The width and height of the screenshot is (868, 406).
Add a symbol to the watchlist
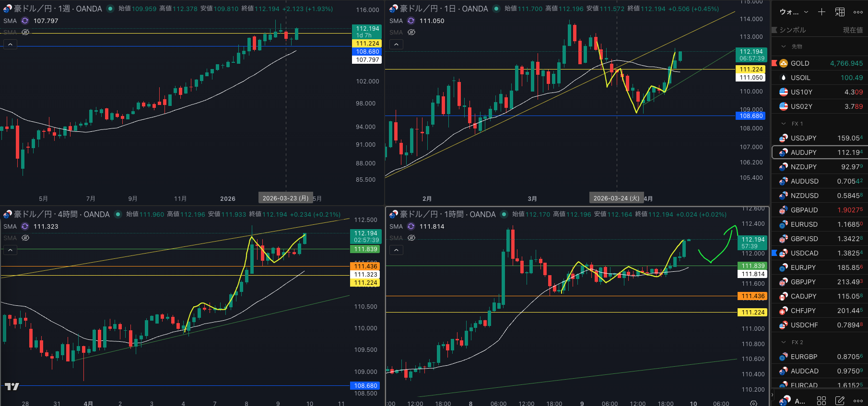pyautogui.click(x=821, y=12)
